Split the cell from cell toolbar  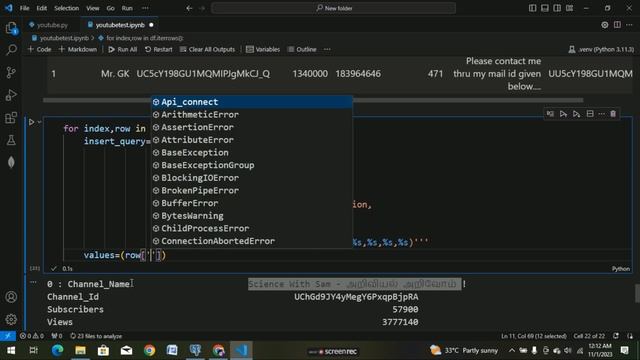pos(590,114)
